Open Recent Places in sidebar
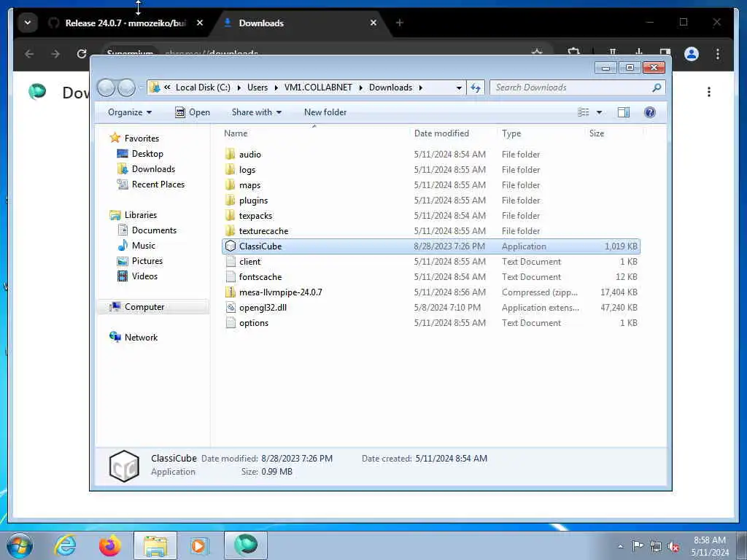Viewport: 747px width, 560px height. (x=158, y=184)
